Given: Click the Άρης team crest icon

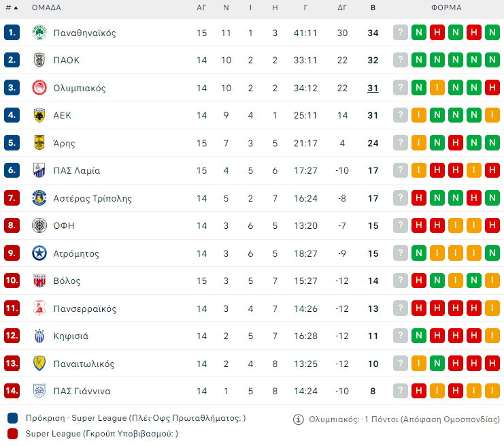Looking at the screenshot, I should point(39,143).
